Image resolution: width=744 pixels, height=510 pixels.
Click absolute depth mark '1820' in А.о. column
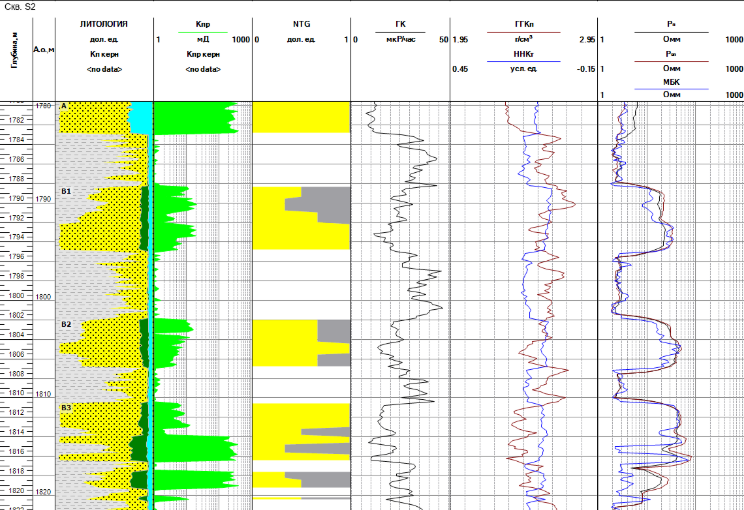[x=43, y=491]
